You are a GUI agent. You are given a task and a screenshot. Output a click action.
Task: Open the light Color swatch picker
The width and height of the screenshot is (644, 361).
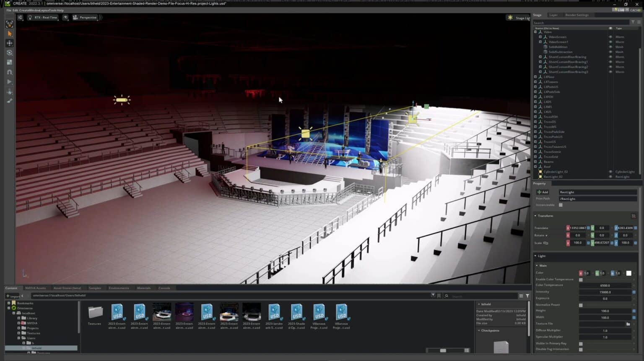629,272
